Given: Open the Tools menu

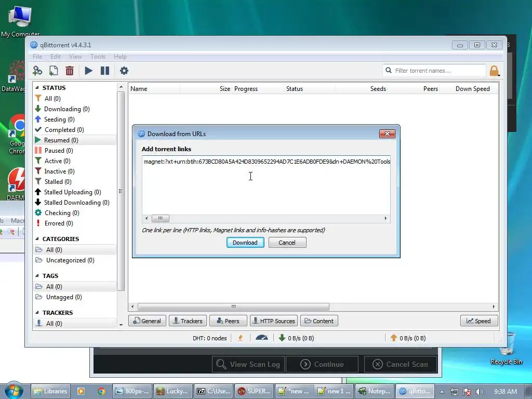Looking at the screenshot, I should (98, 57).
